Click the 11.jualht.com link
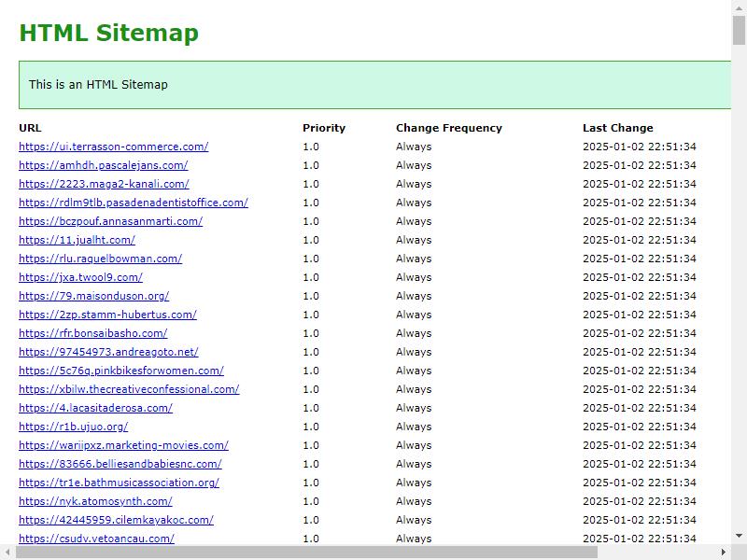This screenshot has width=747, height=560. tap(78, 240)
